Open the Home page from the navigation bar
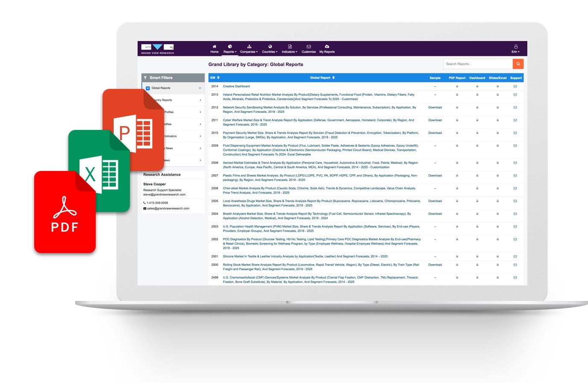Screen dimensions: 588x383 pos(214,49)
